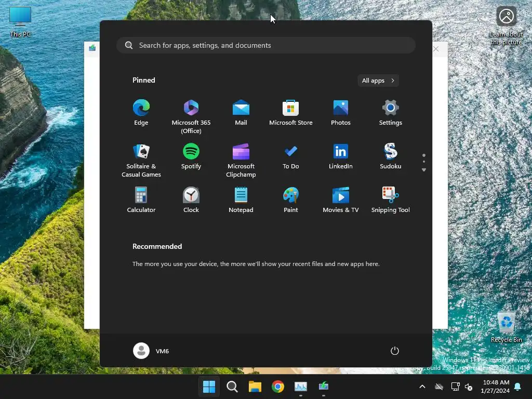
Task: Open the Clock app
Action: tap(191, 200)
